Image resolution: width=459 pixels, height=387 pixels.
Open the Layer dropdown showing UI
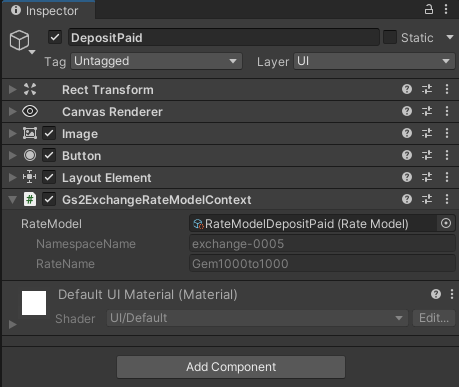374,61
